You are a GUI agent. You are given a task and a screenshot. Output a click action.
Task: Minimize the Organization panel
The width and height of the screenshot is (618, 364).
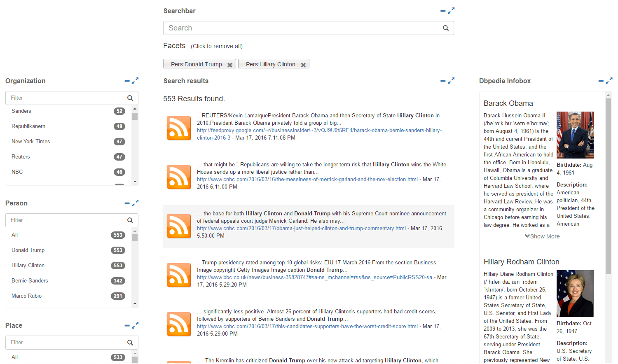click(127, 81)
